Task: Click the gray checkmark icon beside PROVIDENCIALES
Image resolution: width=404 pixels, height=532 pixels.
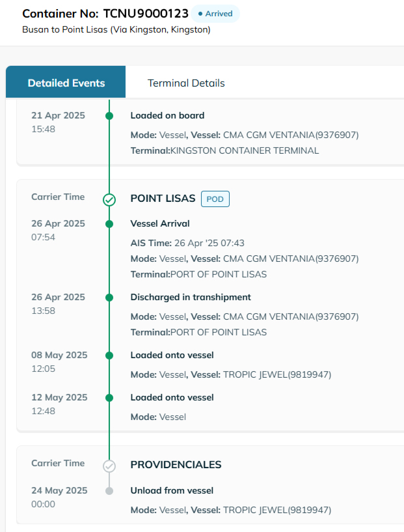Action: [109, 466]
